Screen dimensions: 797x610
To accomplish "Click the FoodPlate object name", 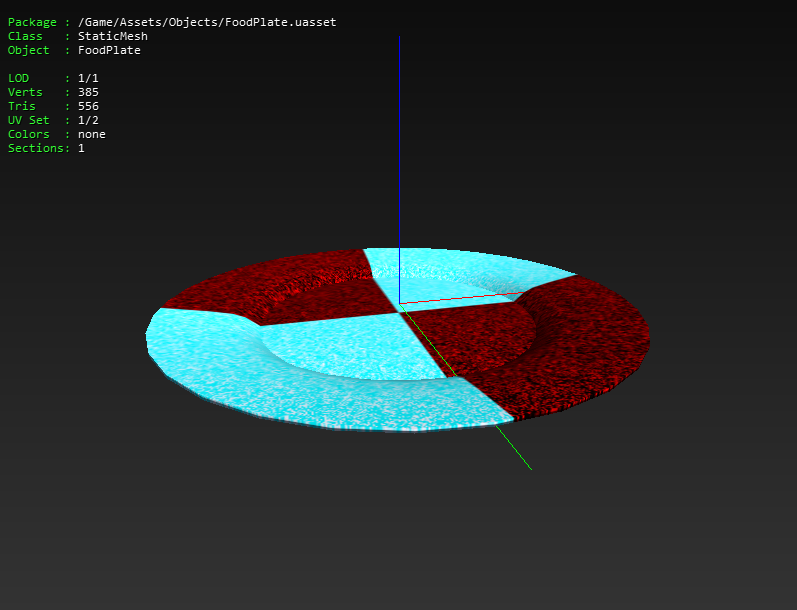I will [109, 50].
